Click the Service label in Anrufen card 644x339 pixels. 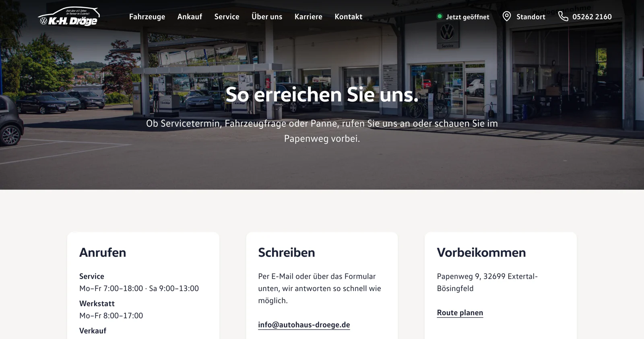pos(92,276)
